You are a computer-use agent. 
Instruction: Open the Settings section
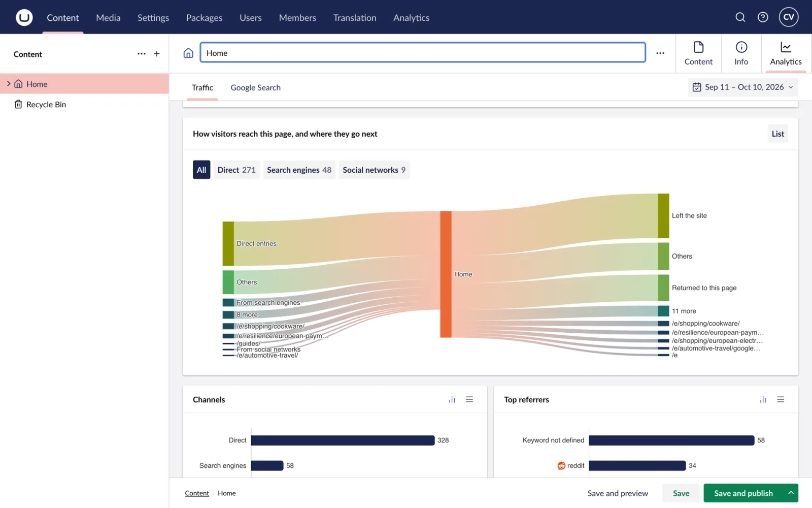pos(153,17)
